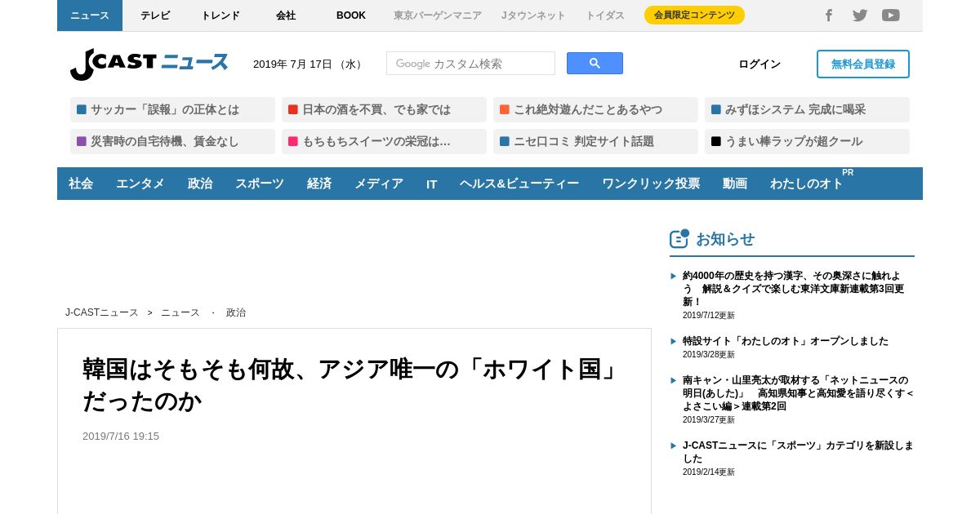The image size is (980, 514).
Task: Click the 無料会員登録 button
Action: pyautogui.click(x=863, y=64)
